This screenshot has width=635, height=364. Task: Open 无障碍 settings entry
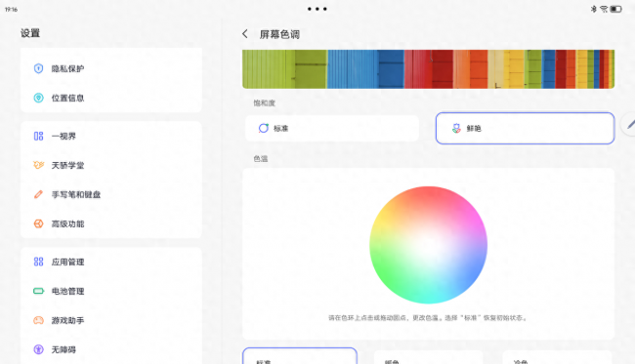111,349
